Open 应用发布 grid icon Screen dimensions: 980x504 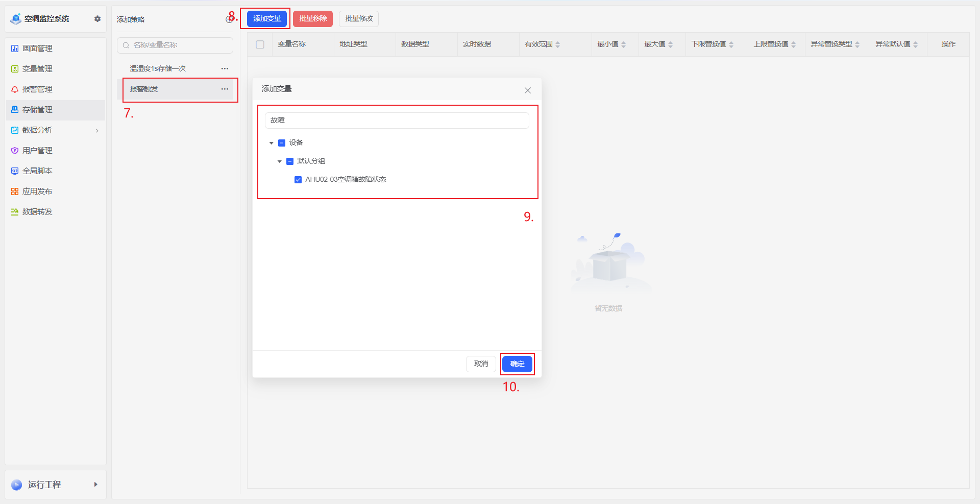(15, 191)
